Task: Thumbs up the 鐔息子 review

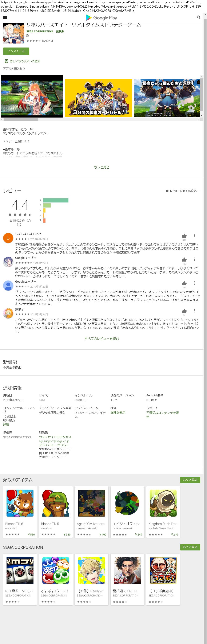Action: pos(184,311)
